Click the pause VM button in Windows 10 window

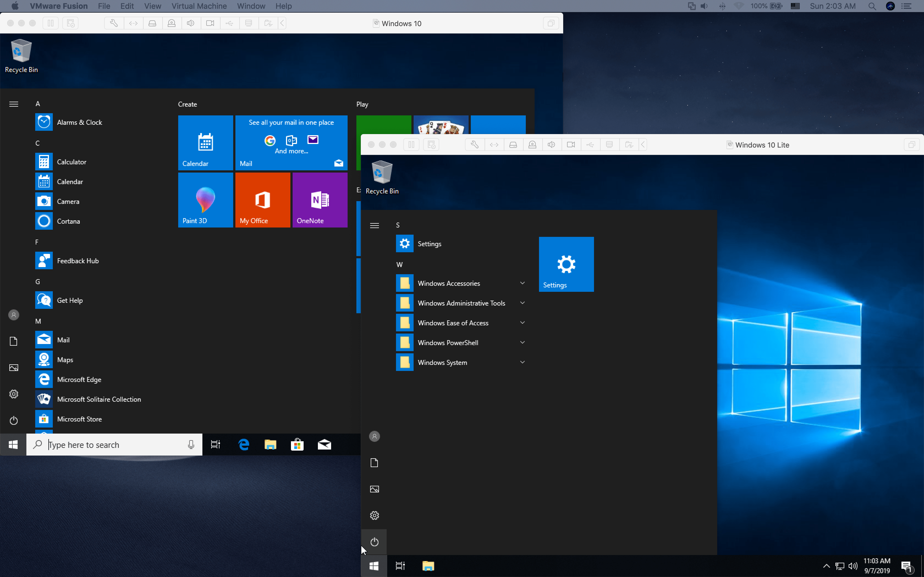click(x=50, y=23)
